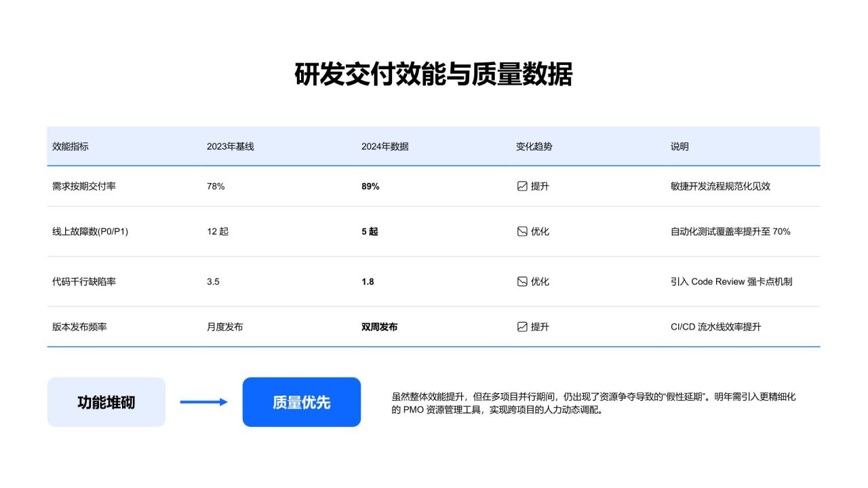Click the note 自动化测试覆盖率提升至 70%
Screen dimensions: 868x488
point(730,232)
